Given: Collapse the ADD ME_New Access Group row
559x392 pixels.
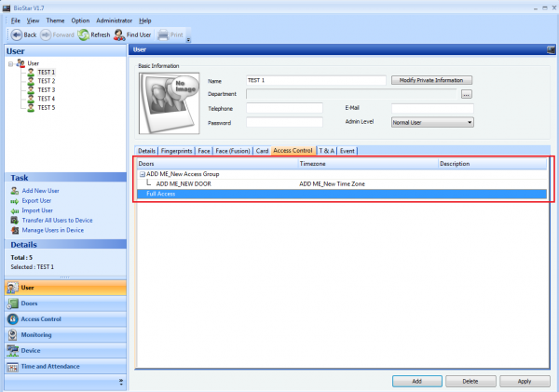Looking at the screenshot, I should point(142,174).
